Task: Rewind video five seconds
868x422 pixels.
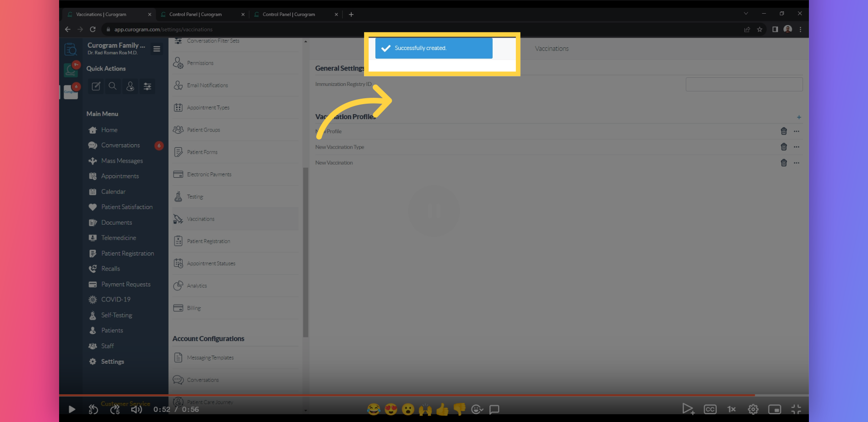Action: click(93, 409)
